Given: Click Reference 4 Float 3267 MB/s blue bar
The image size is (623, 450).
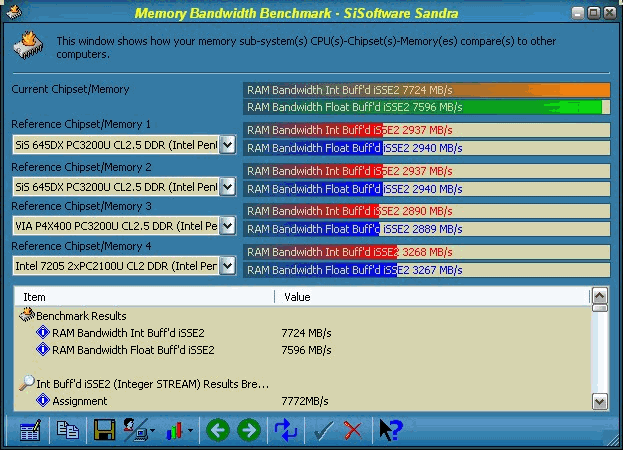Looking at the screenshot, I should [x=427, y=270].
